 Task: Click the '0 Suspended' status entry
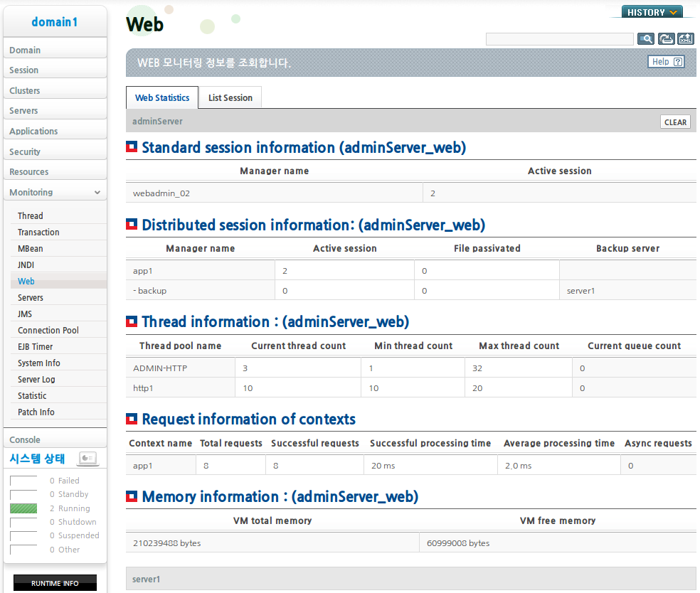pos(75,535)
